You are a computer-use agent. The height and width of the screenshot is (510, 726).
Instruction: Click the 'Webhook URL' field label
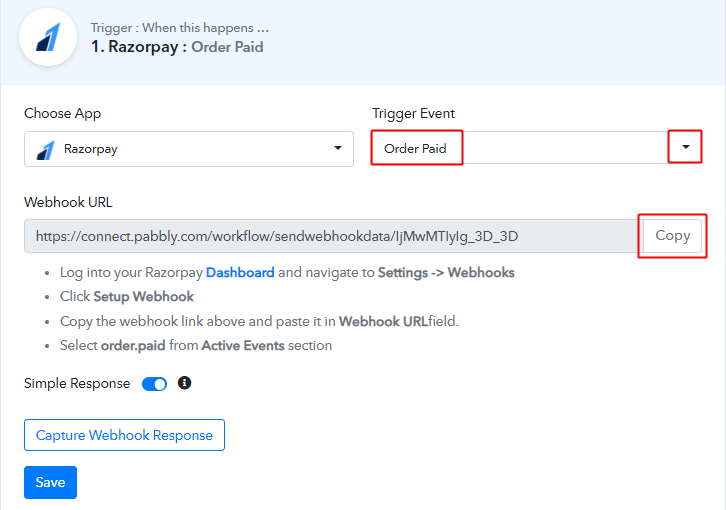point(68,202)
